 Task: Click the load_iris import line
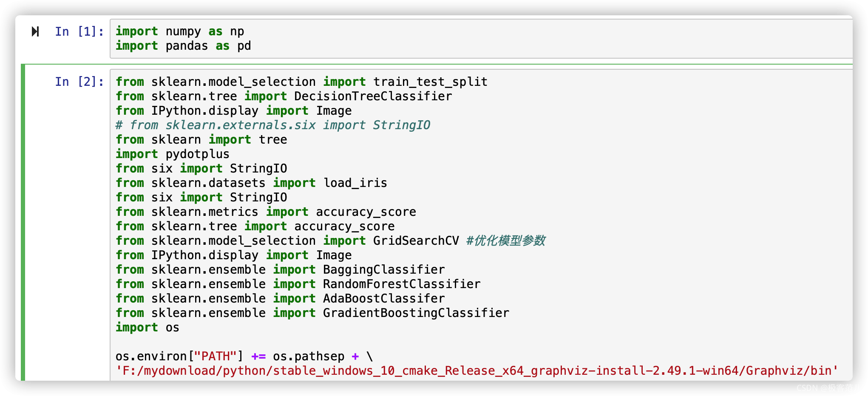click(x=251, y=183)
